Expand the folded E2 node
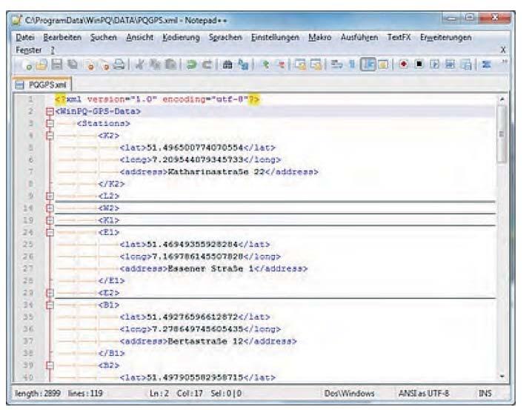This screenshot has width=532, height=410. (50, 293)
